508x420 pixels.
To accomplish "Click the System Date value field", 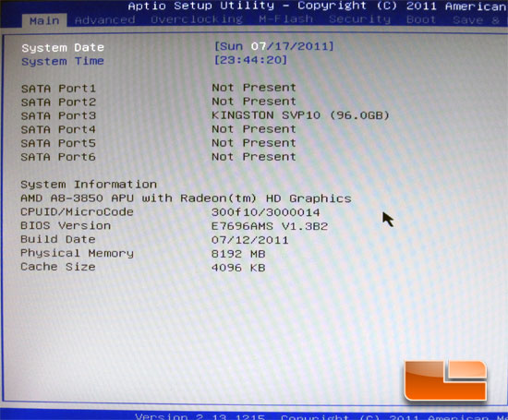I will pos(273,46).
